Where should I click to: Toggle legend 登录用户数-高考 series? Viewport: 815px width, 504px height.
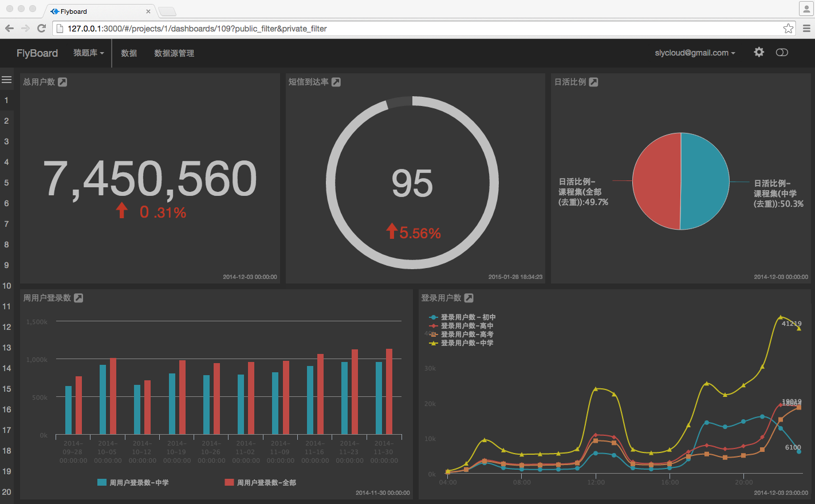coord(462,334)
